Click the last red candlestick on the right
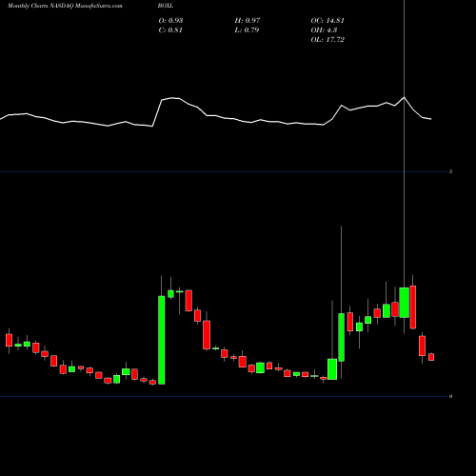Screen dimensions: 476x476 [431, 357]
